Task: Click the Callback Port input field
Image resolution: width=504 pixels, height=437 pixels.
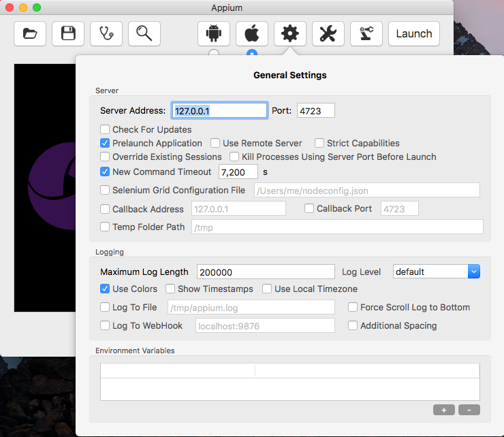Action: tap(400, 208)
